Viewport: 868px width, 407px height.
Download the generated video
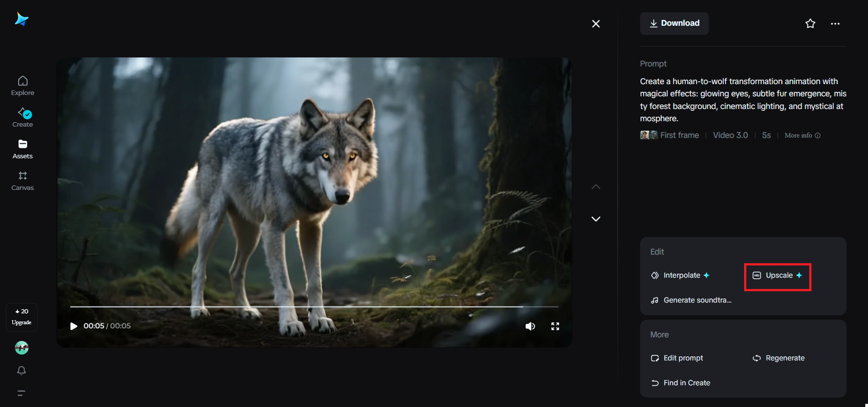click(x=674, y=23)
